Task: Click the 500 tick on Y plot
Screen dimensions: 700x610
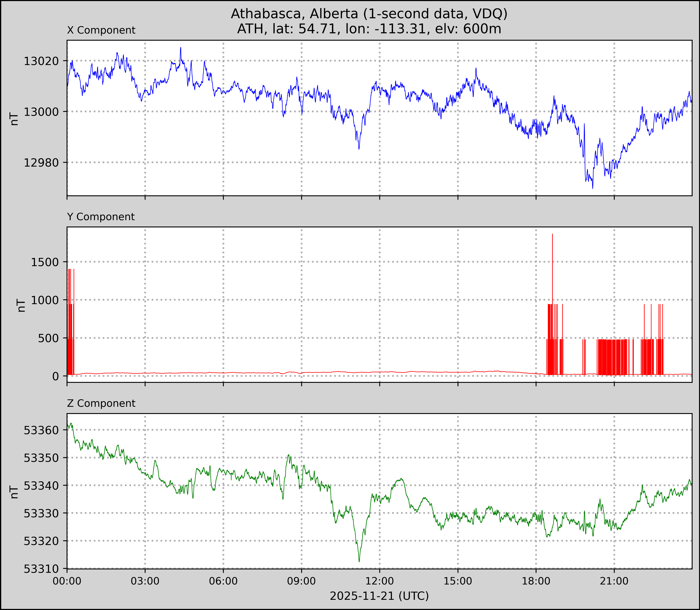Action: point(49,338)
